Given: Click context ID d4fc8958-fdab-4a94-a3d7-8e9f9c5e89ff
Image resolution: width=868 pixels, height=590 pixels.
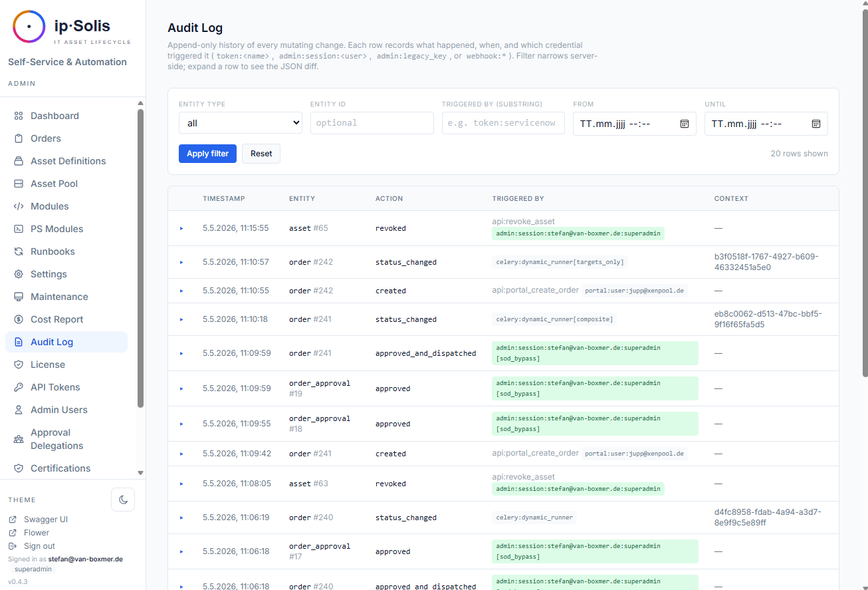Looking at the screenshot, I should tap(768, 517).
